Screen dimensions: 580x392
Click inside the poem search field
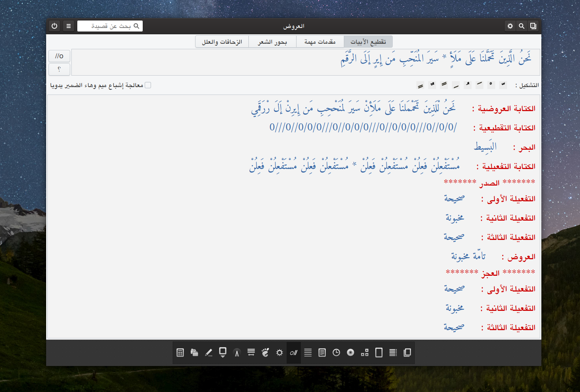click(110, 26)
